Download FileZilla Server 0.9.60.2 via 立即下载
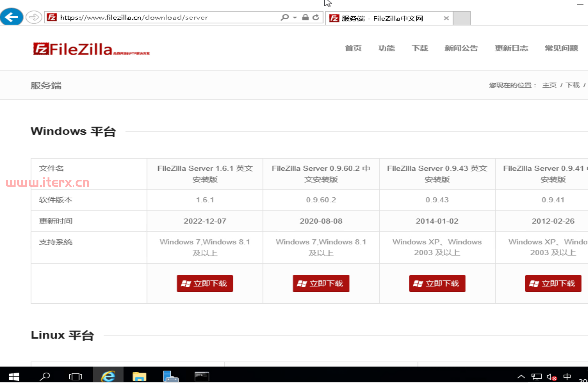Viewport: 588px width, 383px height. click(321, 283)
